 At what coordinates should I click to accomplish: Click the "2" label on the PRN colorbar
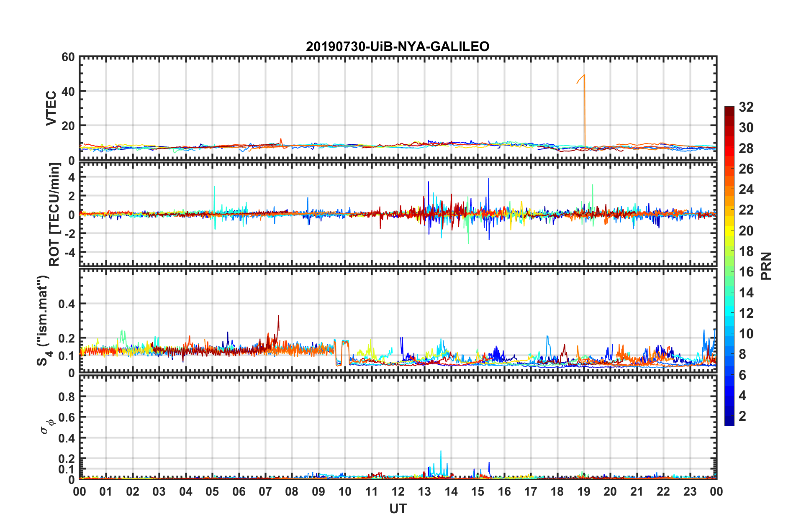742,416
